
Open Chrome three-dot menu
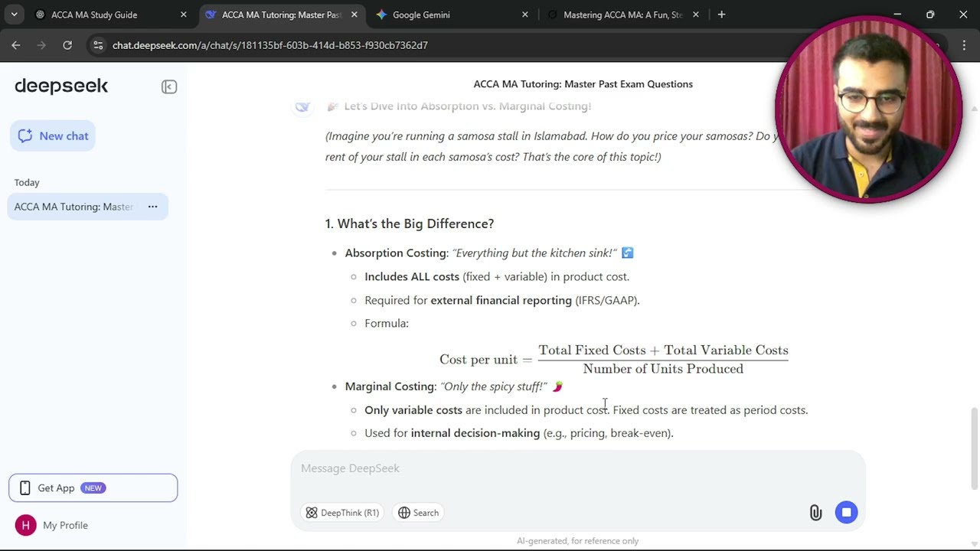[x=964, y=45]
